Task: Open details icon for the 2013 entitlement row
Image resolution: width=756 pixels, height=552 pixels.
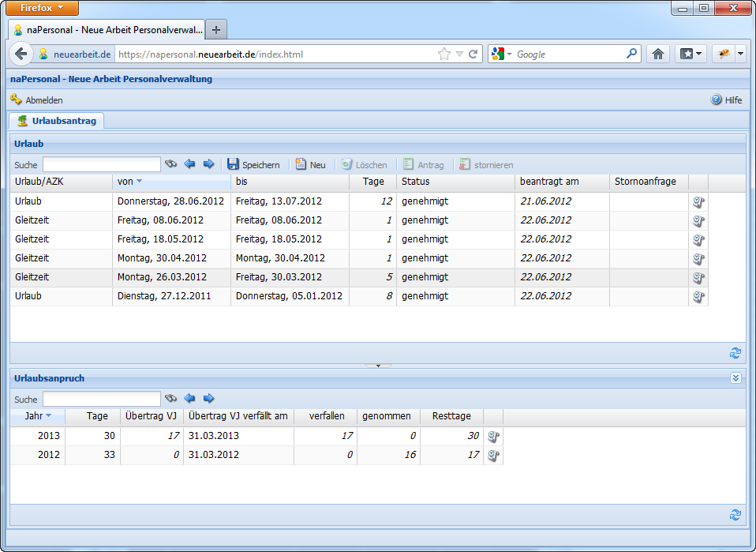Action: click(493, 436)
